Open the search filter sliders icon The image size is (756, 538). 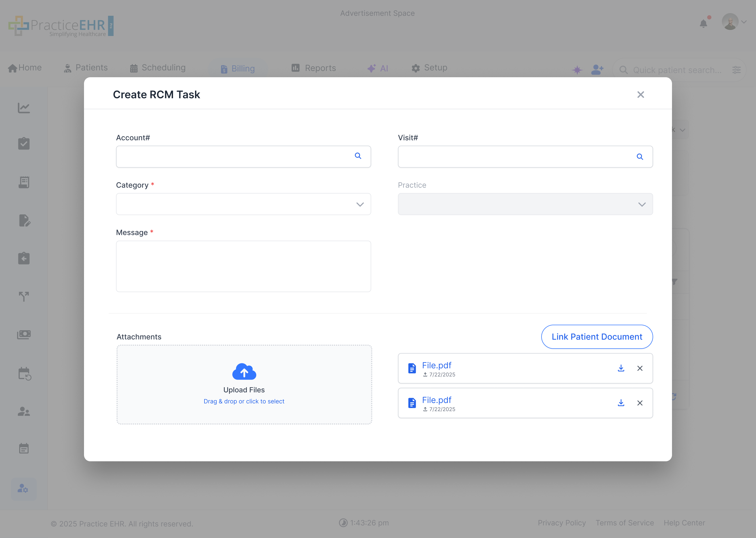pos(737,70)
